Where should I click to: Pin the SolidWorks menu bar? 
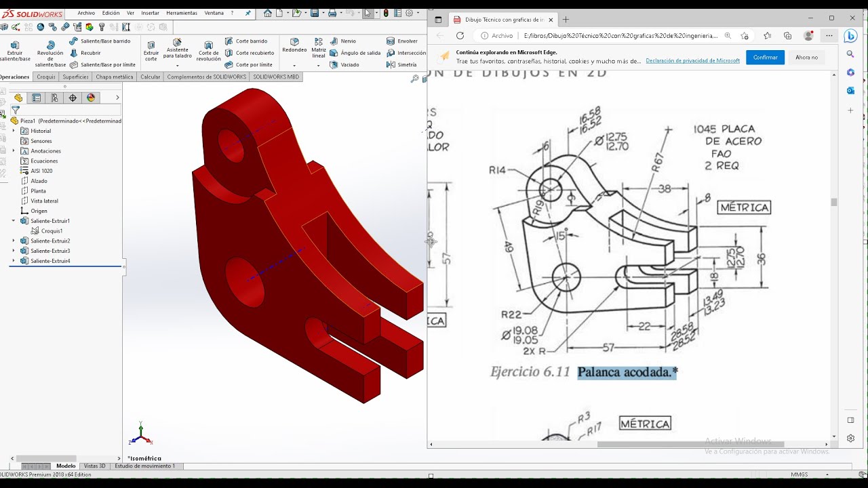(x=248, y=13)
